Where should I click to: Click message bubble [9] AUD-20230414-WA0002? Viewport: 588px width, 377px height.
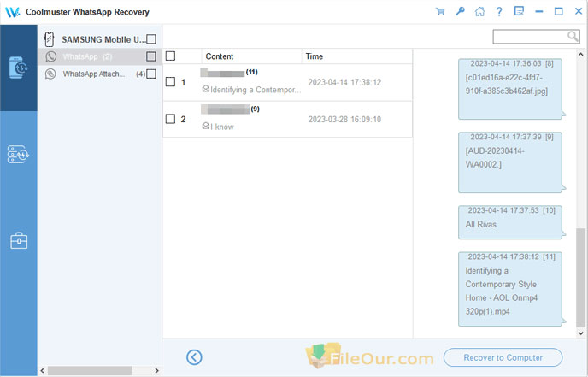point(511,162)
